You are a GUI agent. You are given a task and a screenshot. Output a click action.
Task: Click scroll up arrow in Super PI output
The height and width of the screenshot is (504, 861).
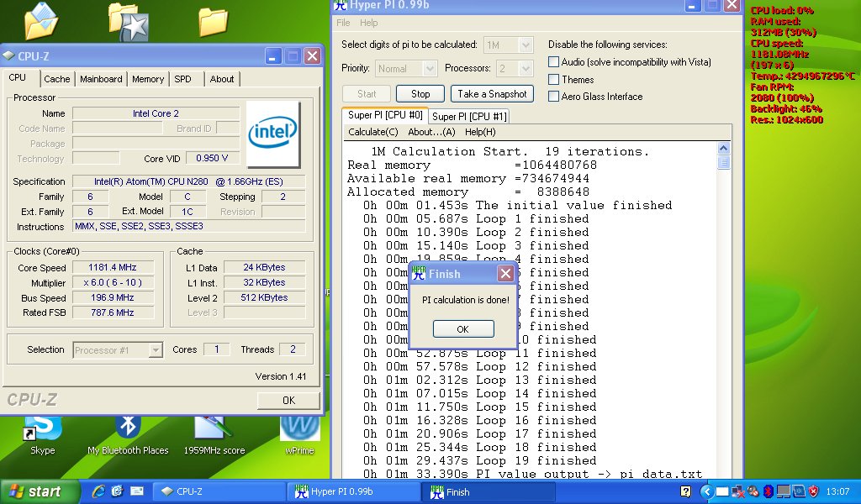pos(723,148)
